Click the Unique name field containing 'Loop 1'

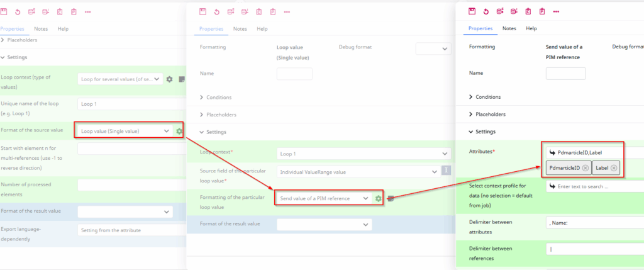(131, 104)
